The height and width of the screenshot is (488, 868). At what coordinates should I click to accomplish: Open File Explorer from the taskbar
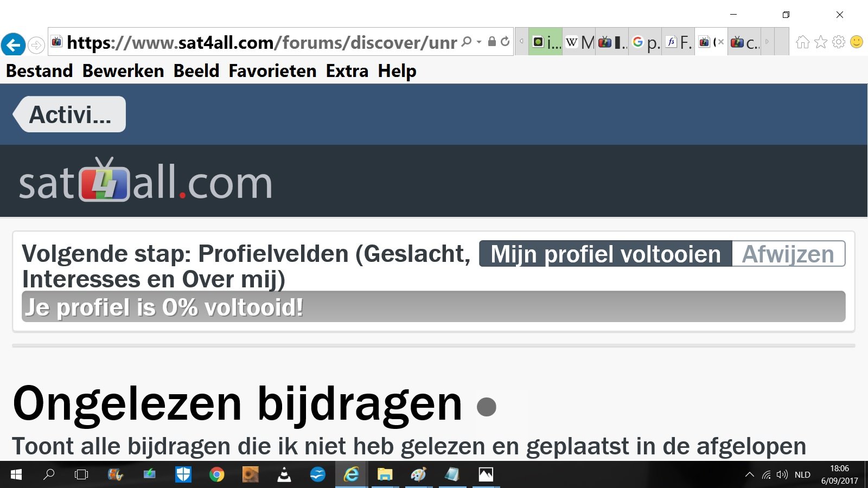(x=385, y=475)
